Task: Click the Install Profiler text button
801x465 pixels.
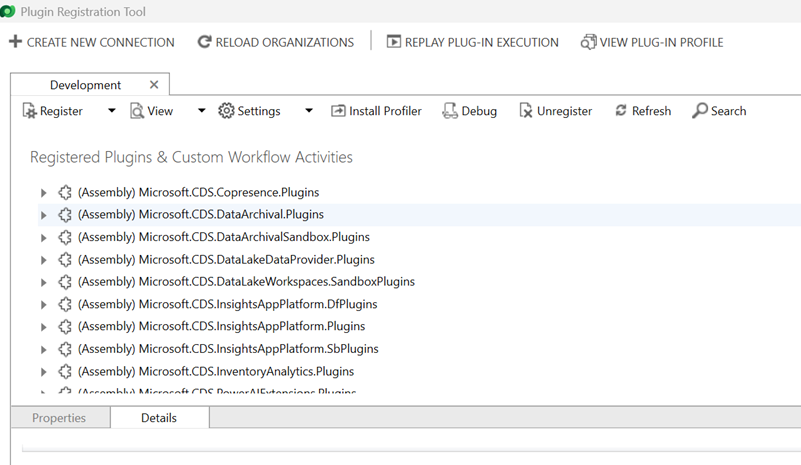Action: 385,111
